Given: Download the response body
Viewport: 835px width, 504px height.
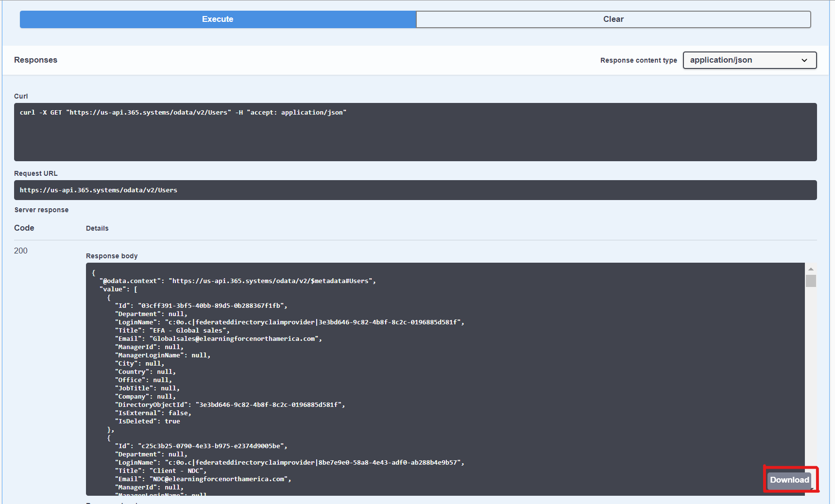Looking at the screenshot, I should point(789,480).
